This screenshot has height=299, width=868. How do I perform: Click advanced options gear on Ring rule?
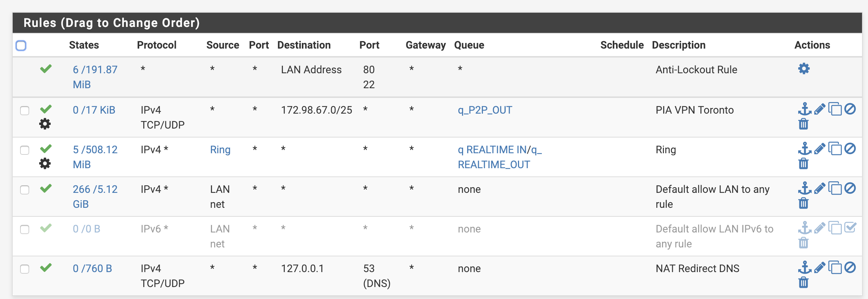(45, 163)
